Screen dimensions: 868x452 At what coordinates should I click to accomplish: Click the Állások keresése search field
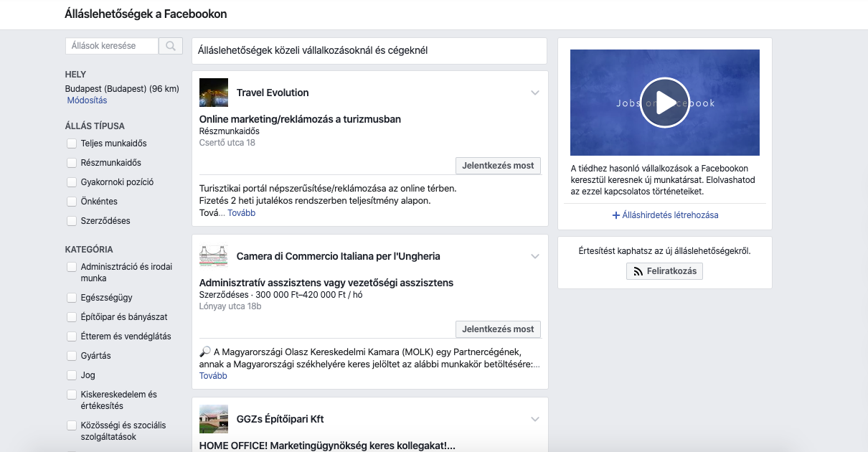[x=112, y=46]
